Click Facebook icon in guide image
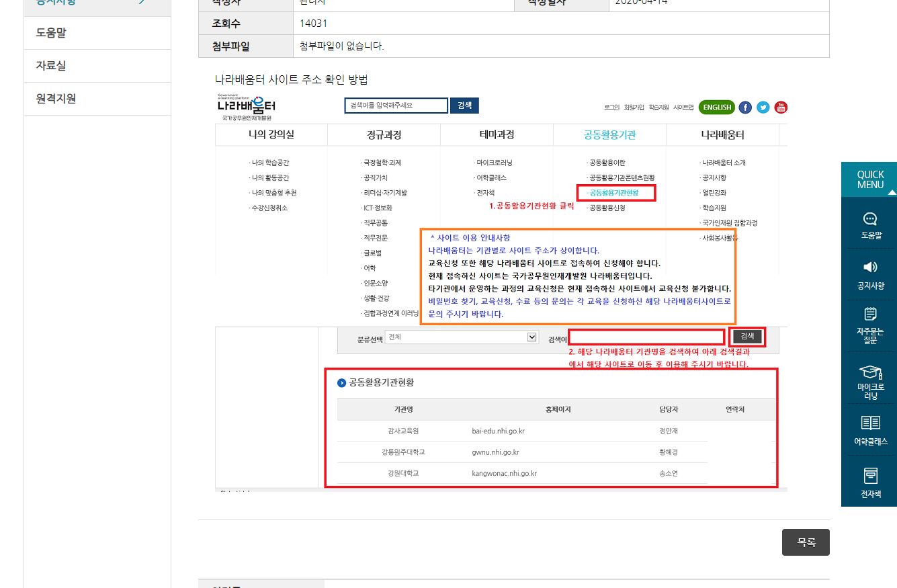 click(745, 108)
